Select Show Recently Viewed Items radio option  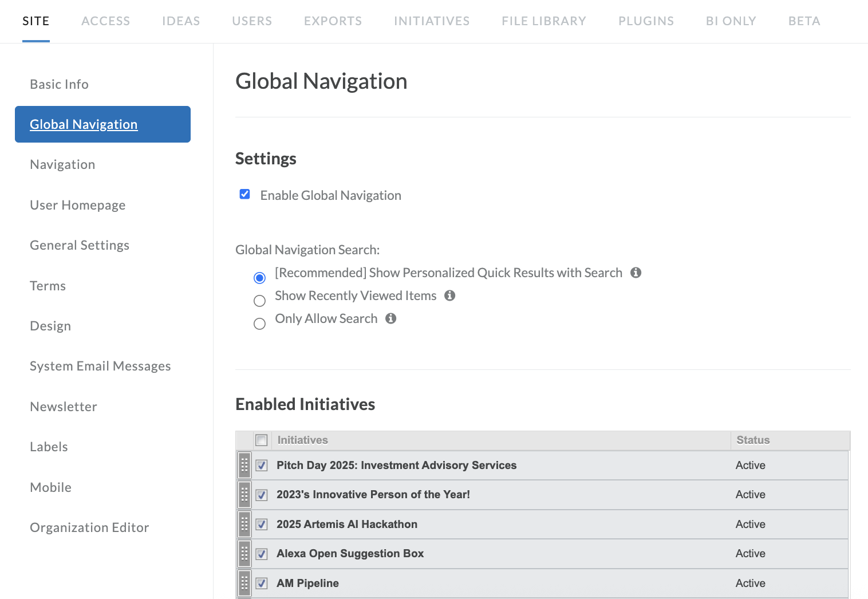point(259,301)
